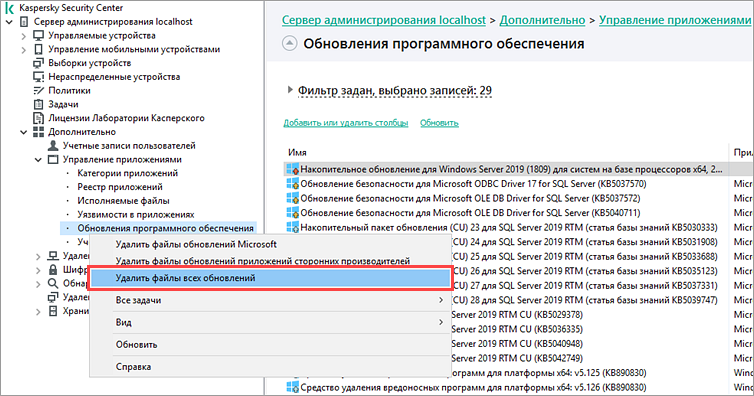Click the Kaspersky Security Center logo icon
The width and height of the screenshot is (754, 396).
point(10,8)
